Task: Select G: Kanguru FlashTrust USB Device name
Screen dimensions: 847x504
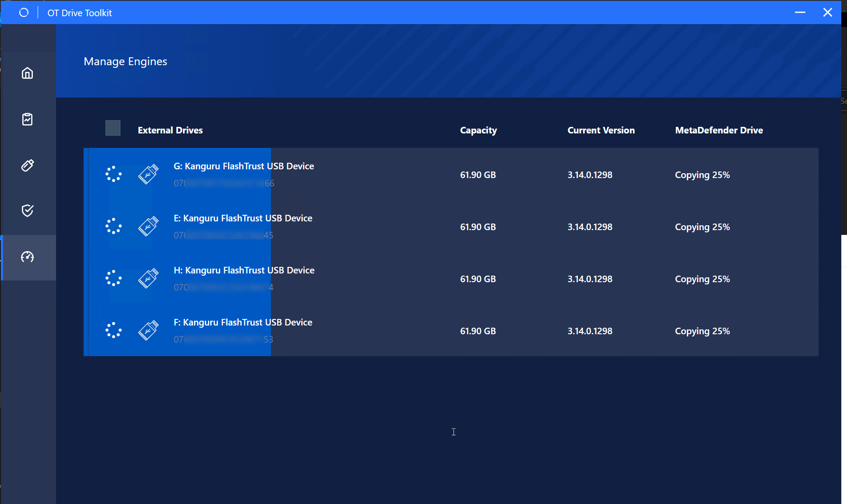Action: 244,166
